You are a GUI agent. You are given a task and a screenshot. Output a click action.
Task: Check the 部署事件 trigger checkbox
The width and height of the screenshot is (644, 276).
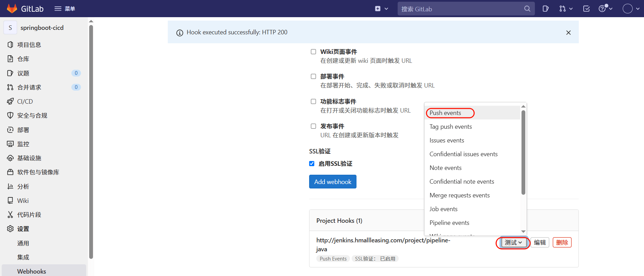click(313, 77)
